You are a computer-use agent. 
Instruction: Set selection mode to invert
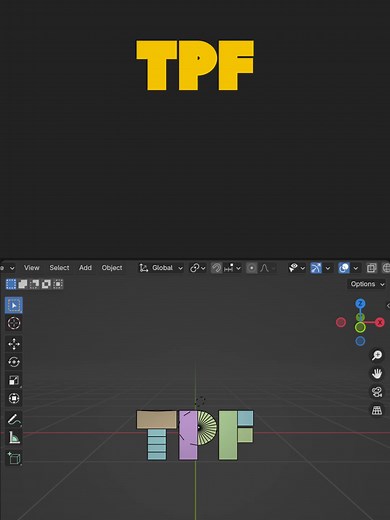(x=46, y=284)
